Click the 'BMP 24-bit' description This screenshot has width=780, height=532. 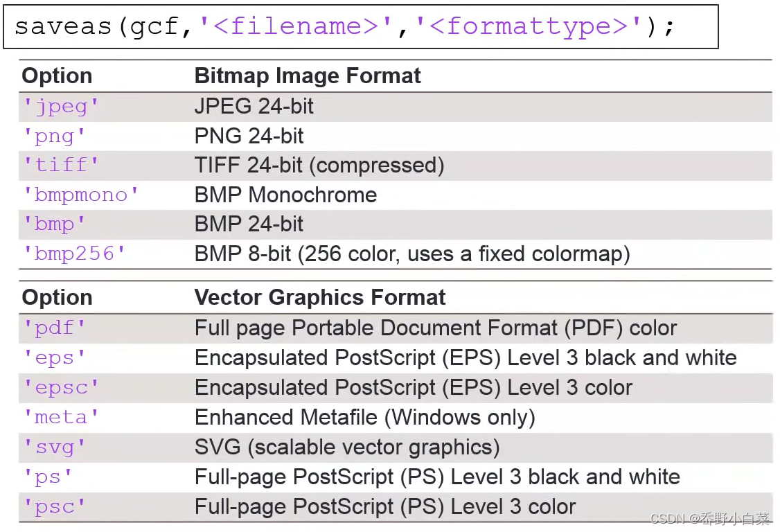249,224
